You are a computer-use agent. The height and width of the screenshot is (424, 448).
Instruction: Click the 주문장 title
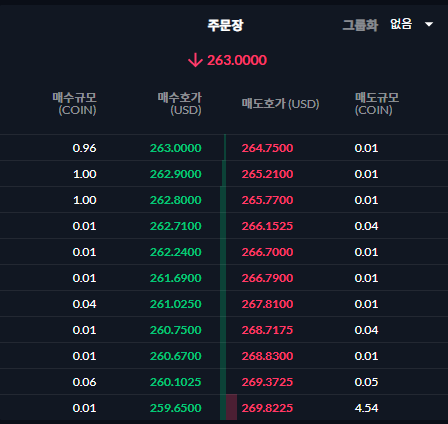click(225, 25)
